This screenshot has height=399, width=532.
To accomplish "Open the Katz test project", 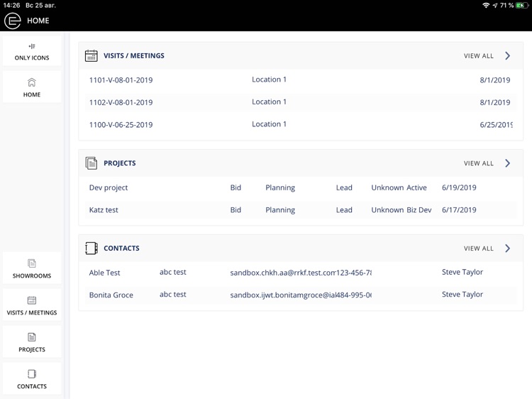I will (300, 210).
